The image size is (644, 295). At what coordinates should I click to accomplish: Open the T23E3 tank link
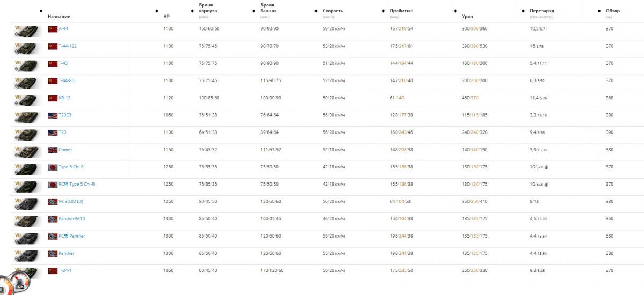click(x=65, y=115)
